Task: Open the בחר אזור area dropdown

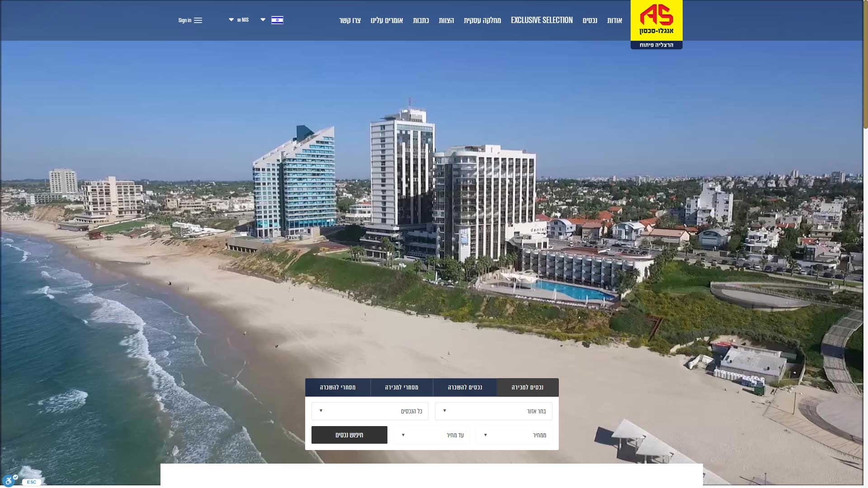Action: point(493,411)
